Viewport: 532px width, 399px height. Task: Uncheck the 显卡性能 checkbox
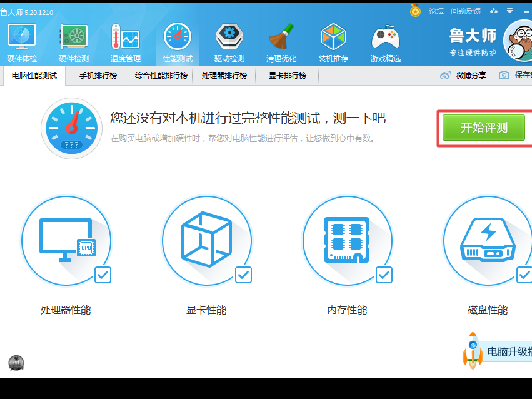point(244,275)
